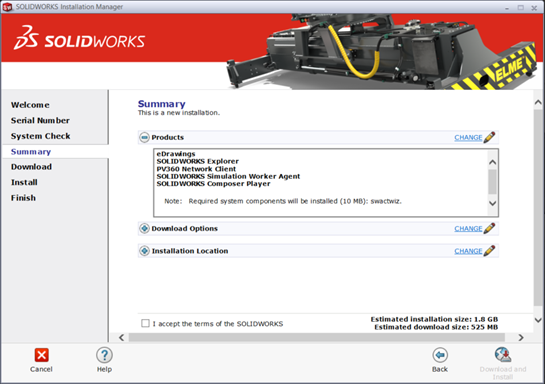Click the red Cancel X icon
This screenshot has width=545, height=384.
coord(41,355)
